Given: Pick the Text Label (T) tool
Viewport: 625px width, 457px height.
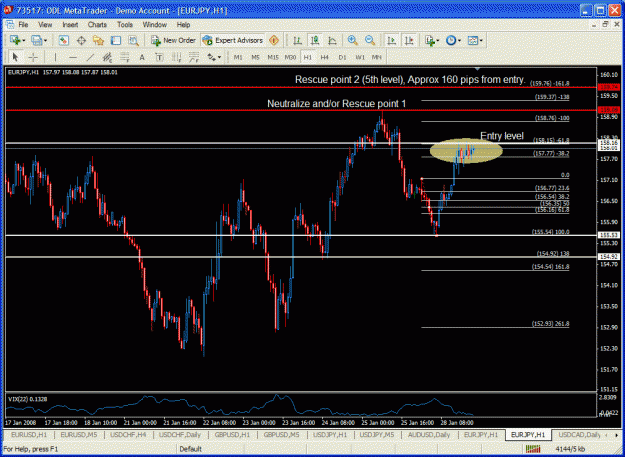Looking at the screenshot, I should pos(159,57).
